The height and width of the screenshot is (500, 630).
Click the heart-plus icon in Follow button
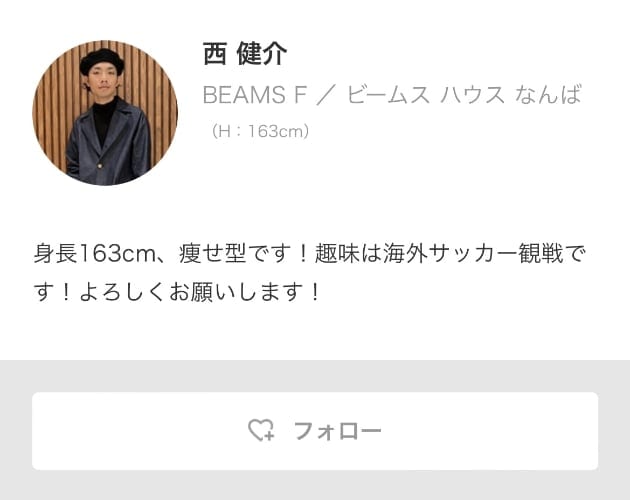tap(261, 430)
